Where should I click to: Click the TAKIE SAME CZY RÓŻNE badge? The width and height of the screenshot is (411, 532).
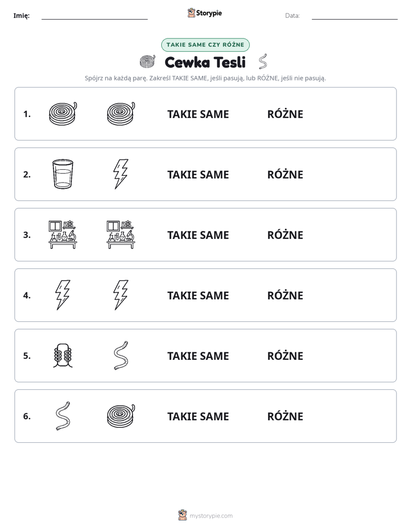[205, 45]
